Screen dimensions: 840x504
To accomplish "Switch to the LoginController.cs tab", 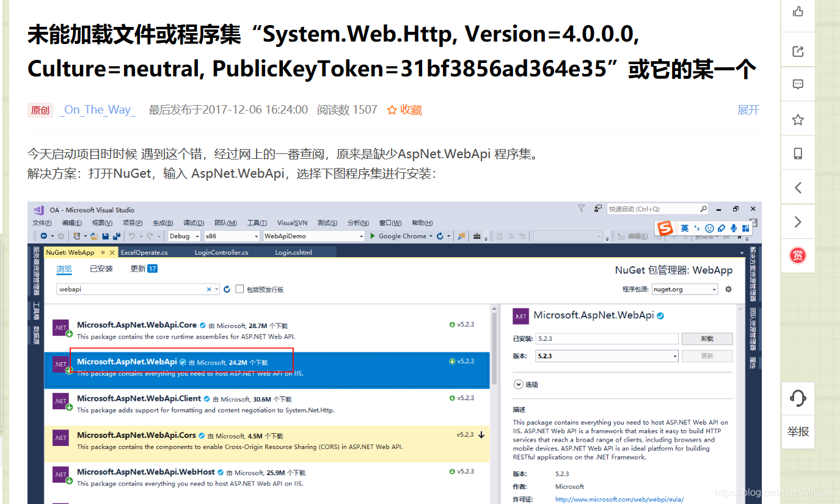I will point(221,252).
